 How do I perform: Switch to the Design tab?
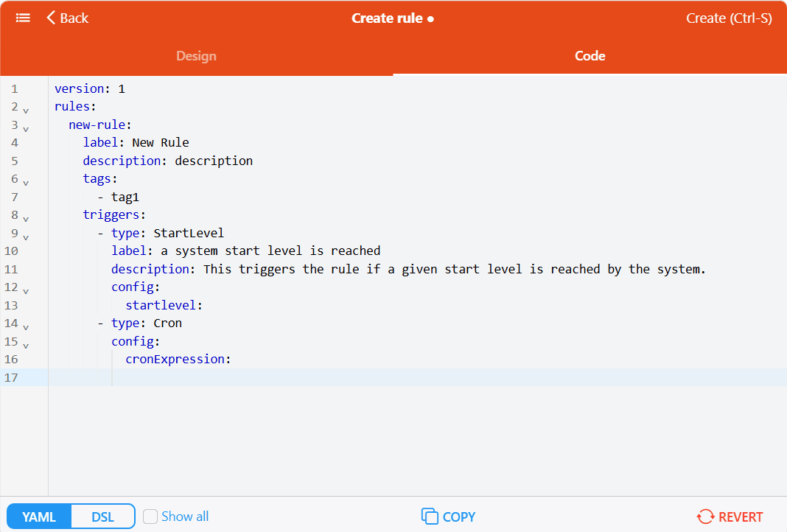[x=196, y=56]
